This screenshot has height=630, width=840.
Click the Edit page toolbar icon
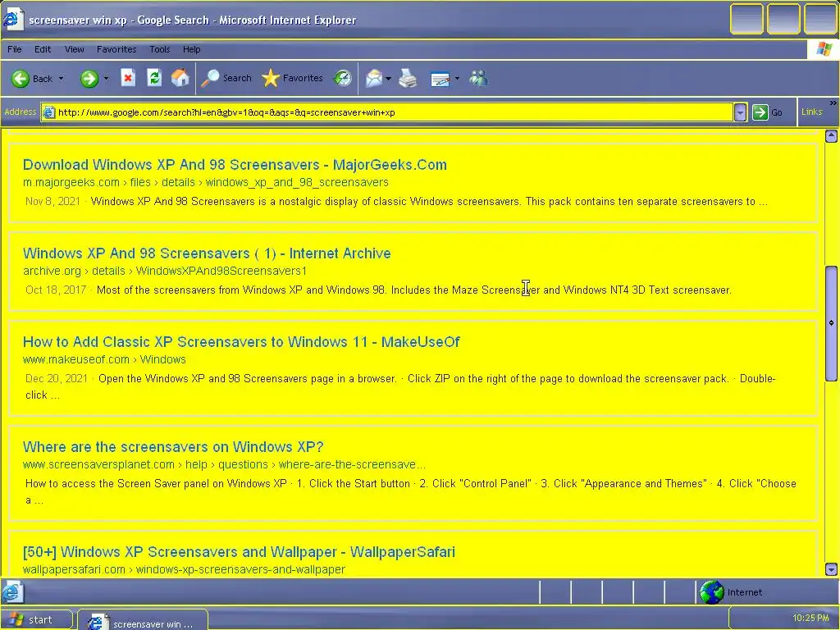tap(440, 80)
